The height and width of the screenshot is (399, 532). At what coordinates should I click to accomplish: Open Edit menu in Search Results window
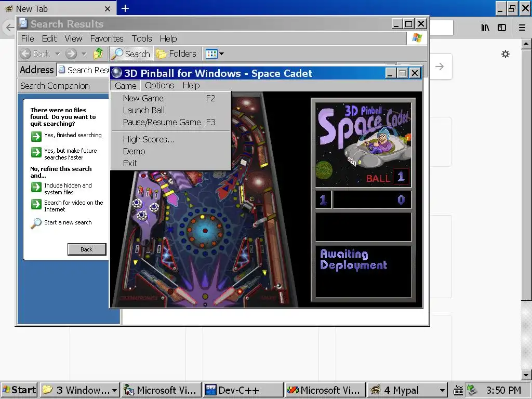[x=49, y=38]
